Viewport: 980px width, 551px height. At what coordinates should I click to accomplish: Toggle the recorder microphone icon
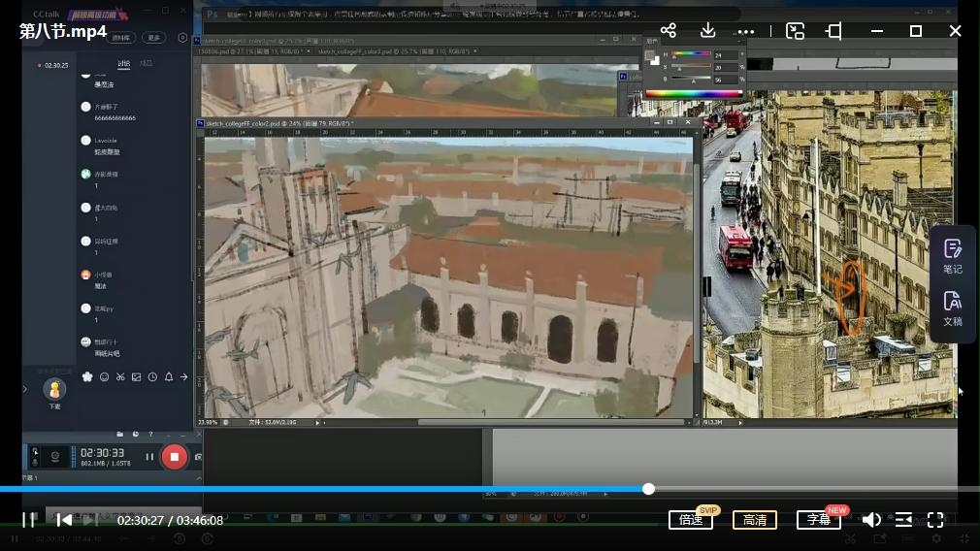tap(35, 463)
